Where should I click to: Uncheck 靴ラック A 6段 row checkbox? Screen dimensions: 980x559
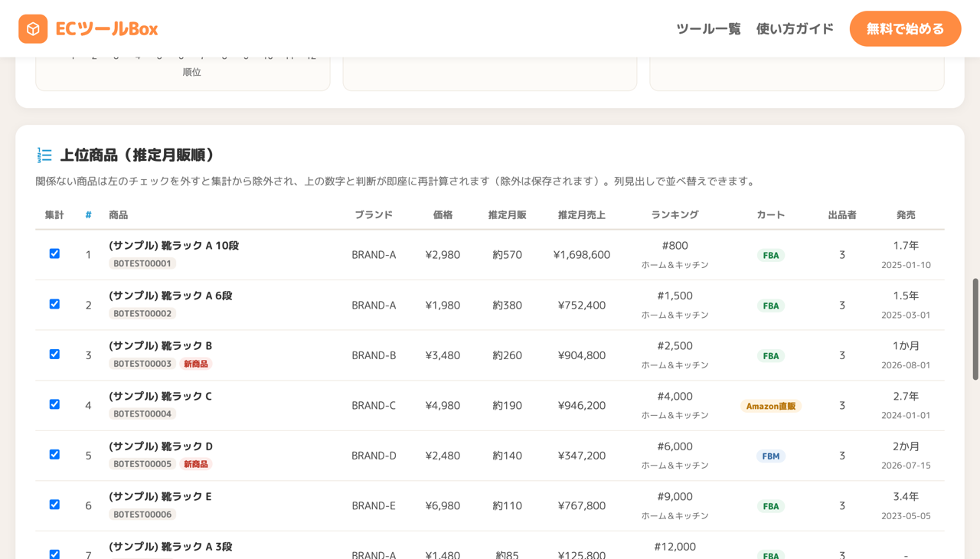pos(54,304)
